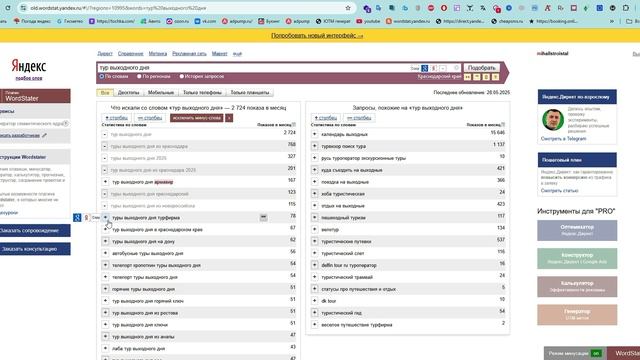Open the Метрика link in top navigation
This screenshot has width=640, height=360.
158,53
